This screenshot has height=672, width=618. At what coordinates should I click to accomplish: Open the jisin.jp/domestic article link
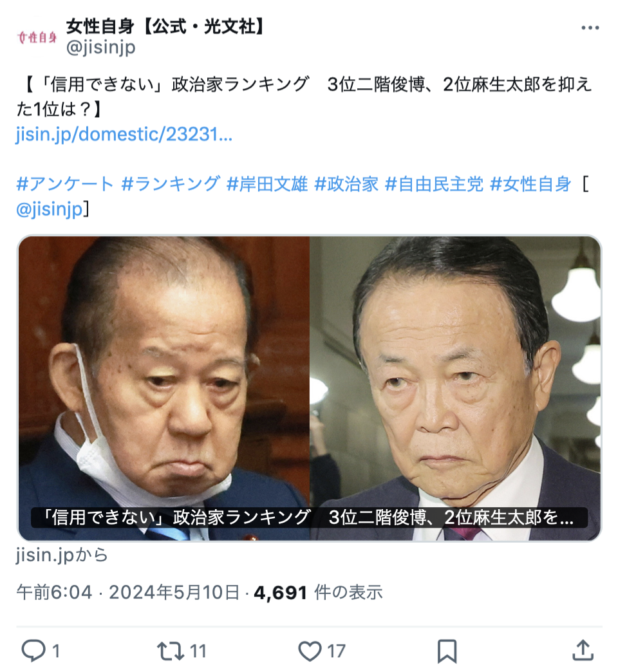tap(124, 134)
